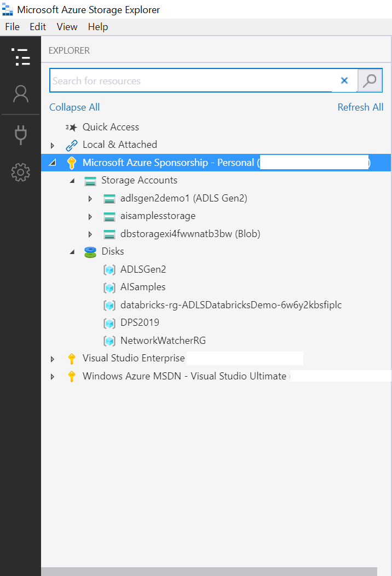Select Windows Azure MSDN - Visual Studio Ultimate

point(185,376)
